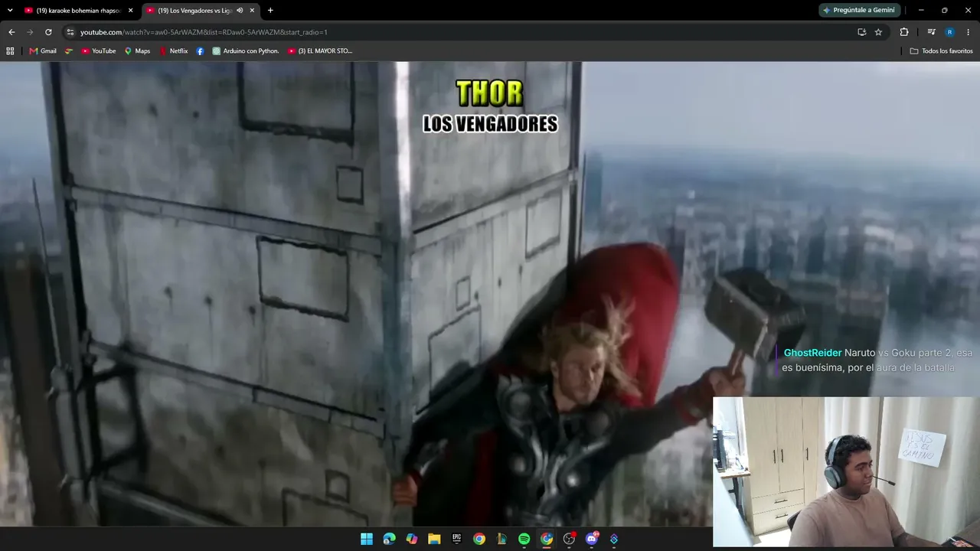Click the Pregúntale a Gemini button
The image size is (980, 551).
[x=859, y=10]
